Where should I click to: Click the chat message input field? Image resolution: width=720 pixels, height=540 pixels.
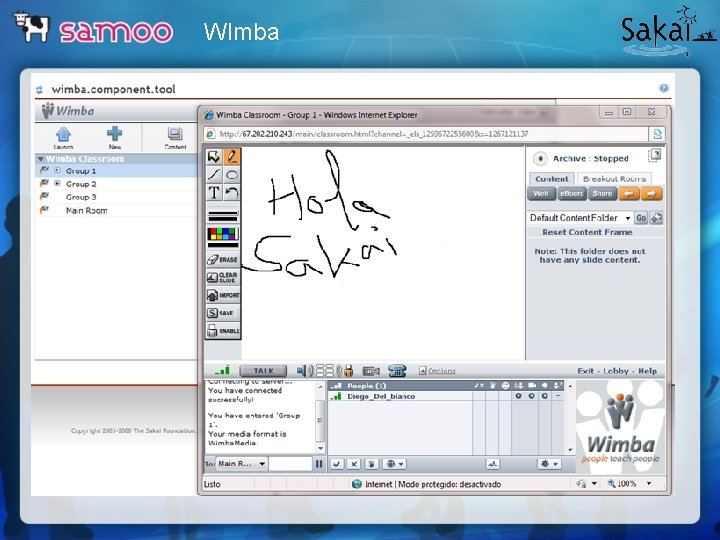tap(290, 464)
